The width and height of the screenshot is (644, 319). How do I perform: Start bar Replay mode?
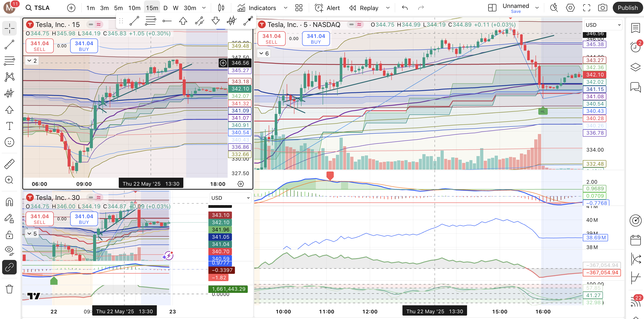(x=364, y=8)
